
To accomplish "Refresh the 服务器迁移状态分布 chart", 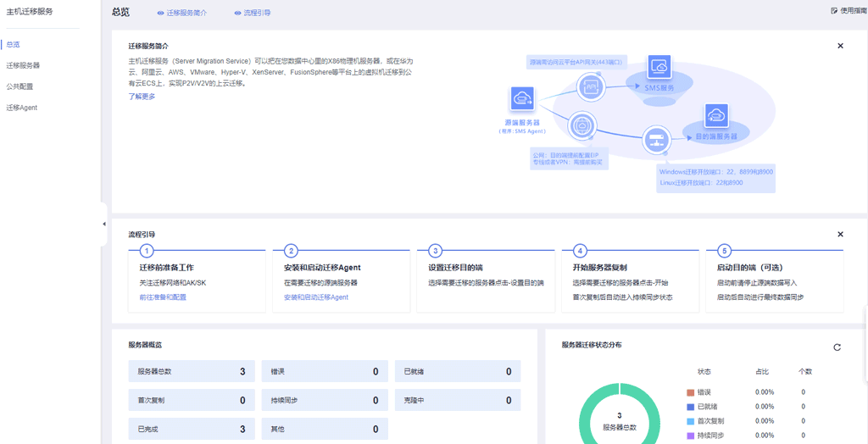I will pos(837,347).
